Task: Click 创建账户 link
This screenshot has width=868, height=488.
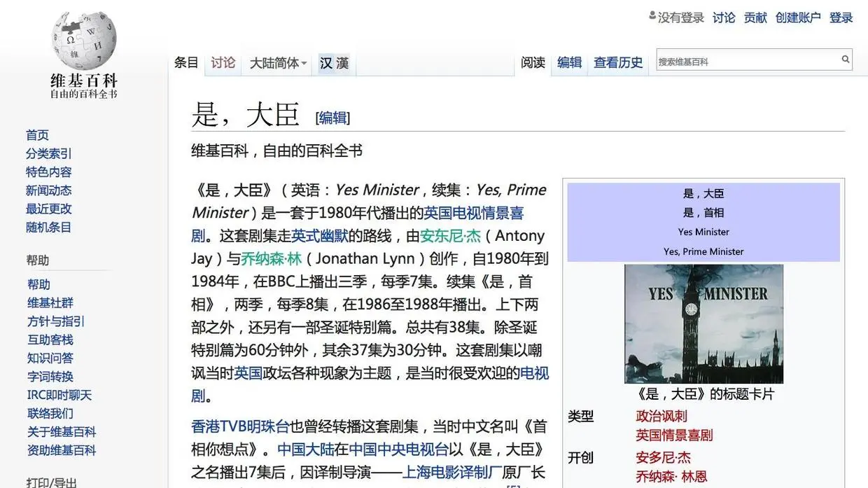Action: click(798, 18)
